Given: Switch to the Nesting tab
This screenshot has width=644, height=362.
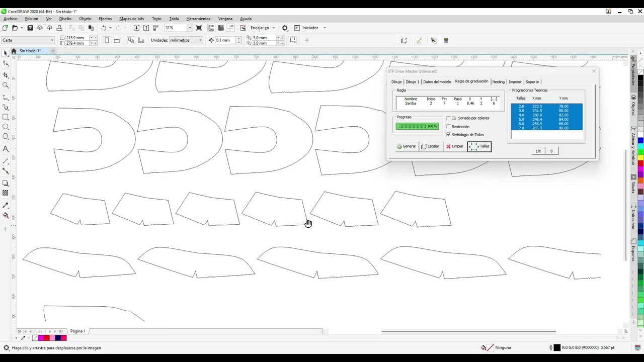Looking at the screenshot, I should [498, 81].
